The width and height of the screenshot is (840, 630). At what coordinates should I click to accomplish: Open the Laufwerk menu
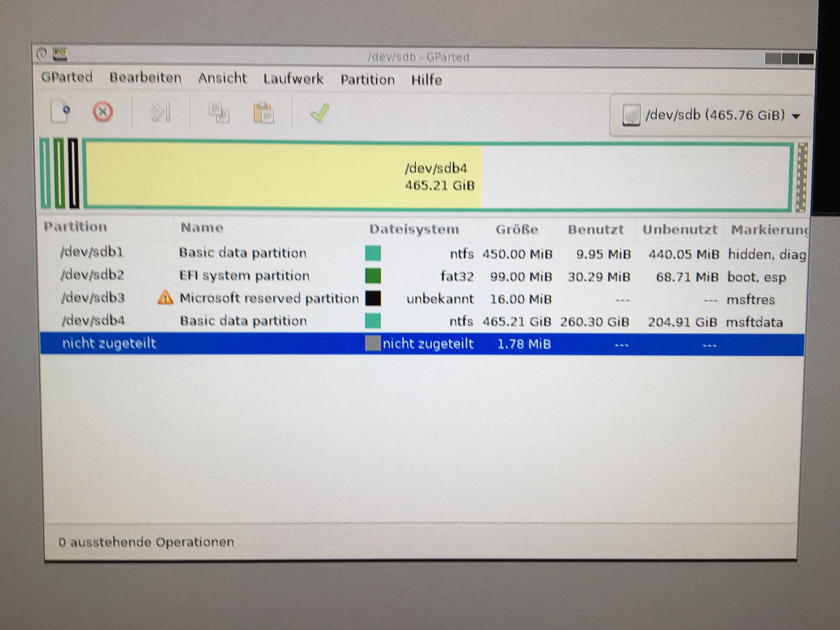(293, 79)
